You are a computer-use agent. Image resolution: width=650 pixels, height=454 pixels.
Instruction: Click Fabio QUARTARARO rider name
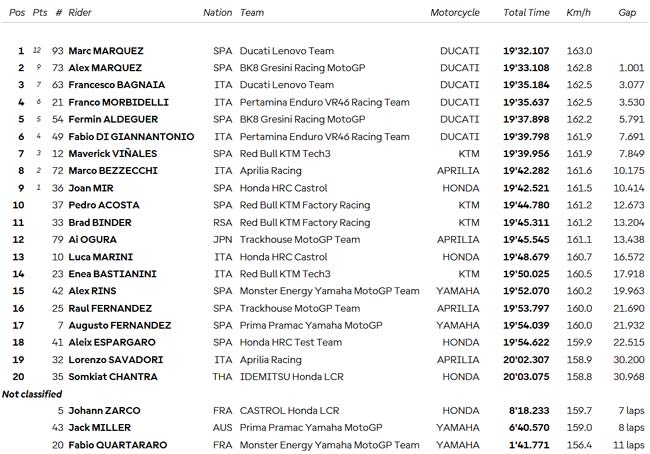click(x=117, y=445)
